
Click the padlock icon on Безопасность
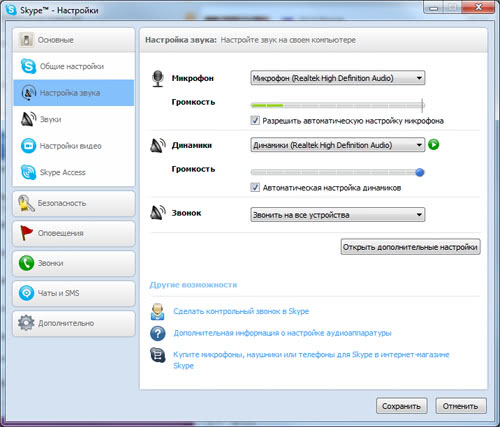26,203
